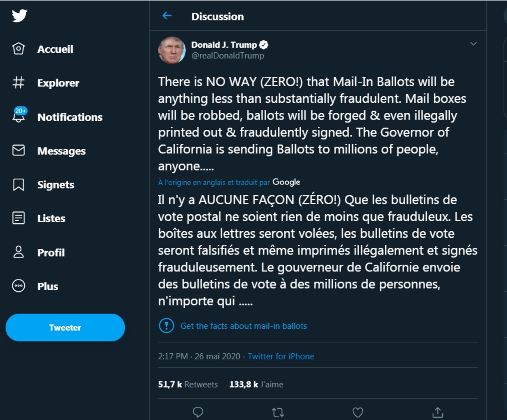
Task: Click the Twitter bird logo
Action: point(20,15)
